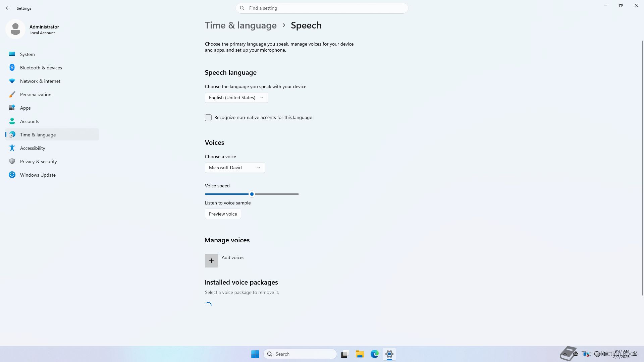Select Apps in the sidebar

point(25,108)
